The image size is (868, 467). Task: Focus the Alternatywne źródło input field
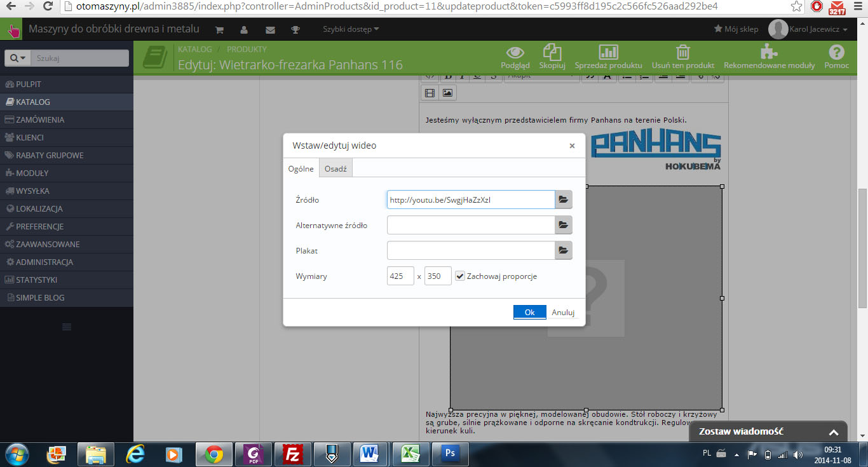click(471, 225)
